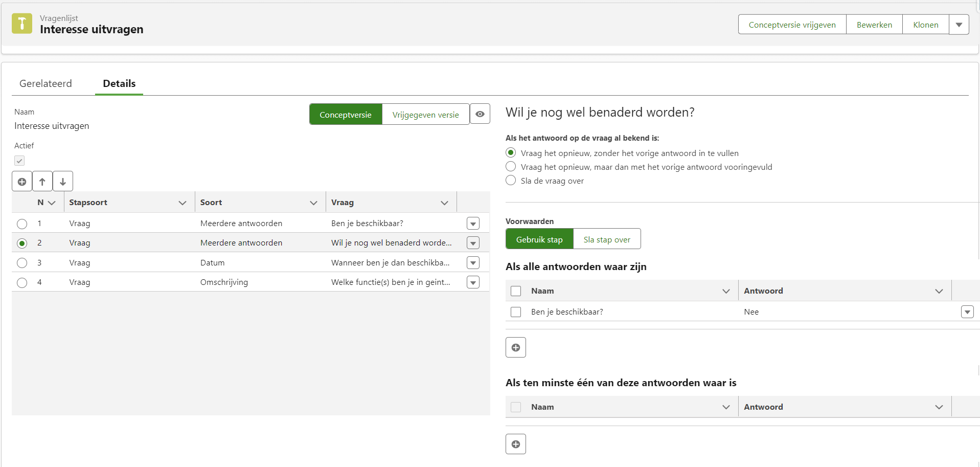
Task: Check the 'Ben je beschikbaar?' condition checkbox
Action: (x=516, y=312)
